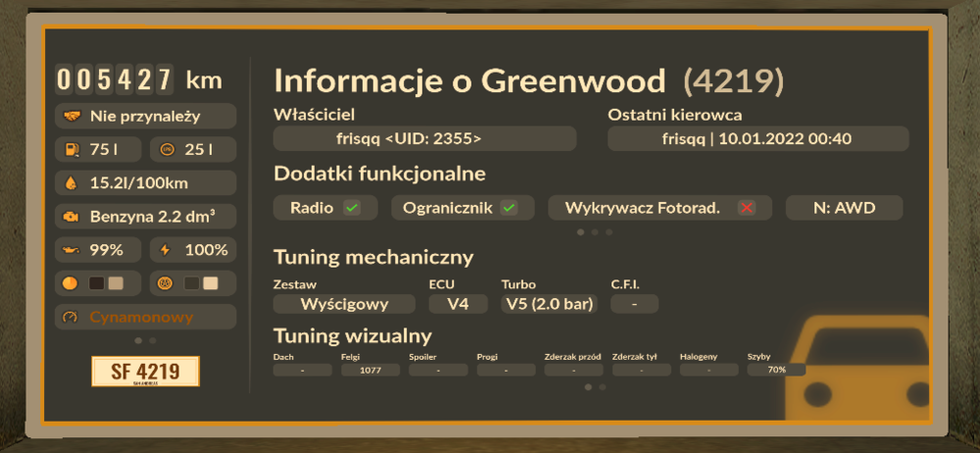Select the dark first body color swatch

[x=96, y=283]
